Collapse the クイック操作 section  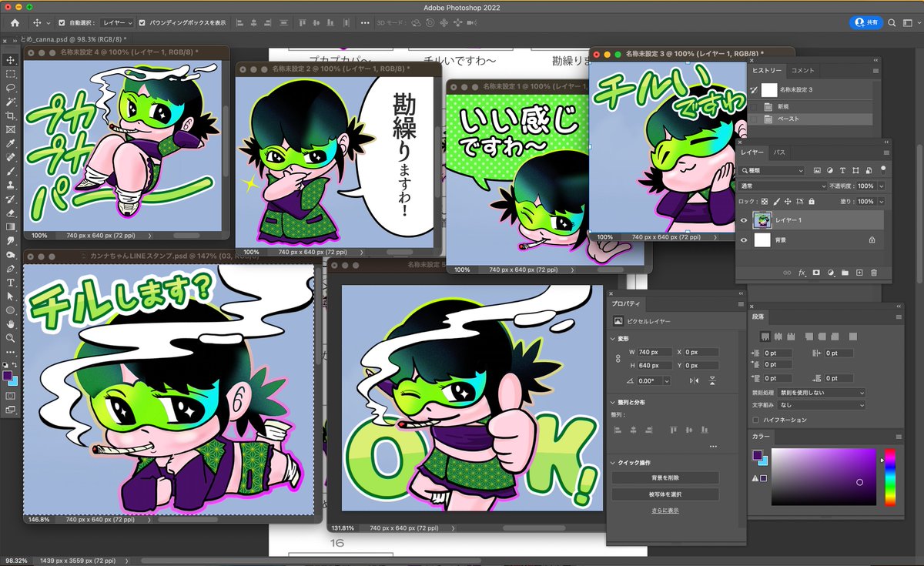[613, 463]
